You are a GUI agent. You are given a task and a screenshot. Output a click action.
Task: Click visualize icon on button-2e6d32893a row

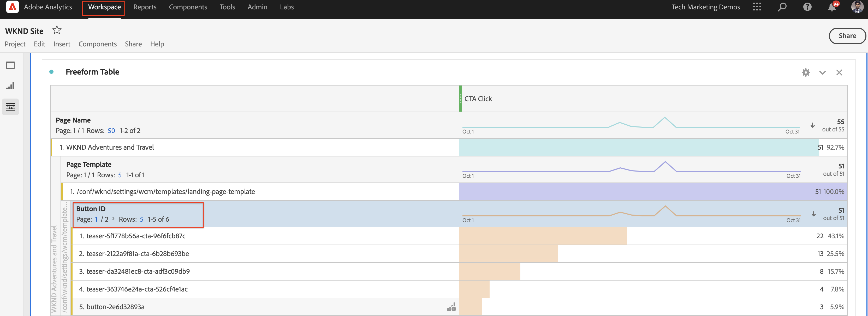click(x=451, y=307)
